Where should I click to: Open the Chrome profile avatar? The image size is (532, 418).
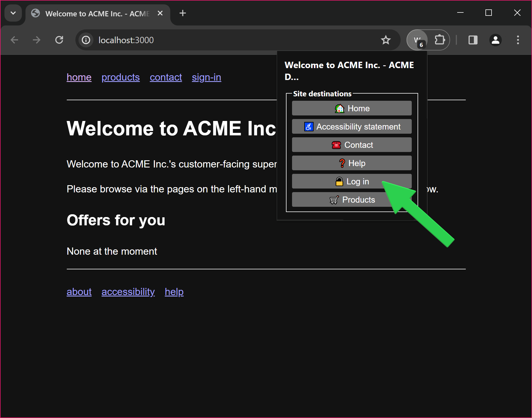coord(496,40)
